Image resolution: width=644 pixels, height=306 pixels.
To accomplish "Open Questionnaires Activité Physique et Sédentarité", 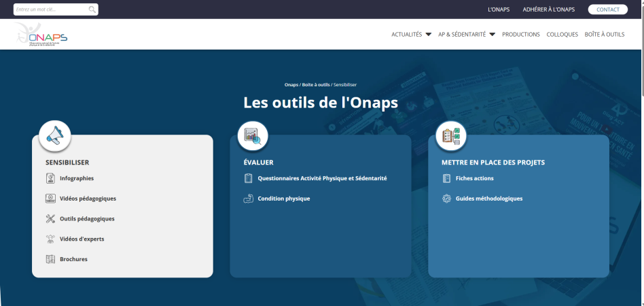I will tap(323, 178).
